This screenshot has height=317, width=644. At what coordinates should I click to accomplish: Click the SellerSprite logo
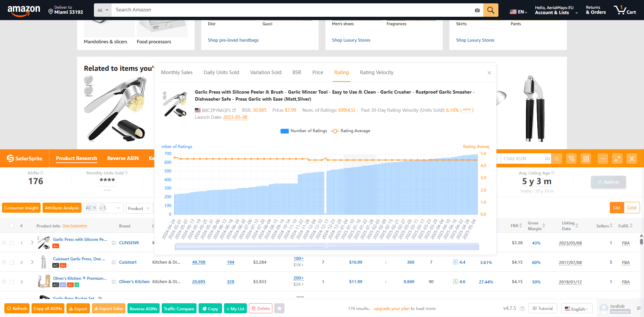pyautogui.click(x=24, y=158)
